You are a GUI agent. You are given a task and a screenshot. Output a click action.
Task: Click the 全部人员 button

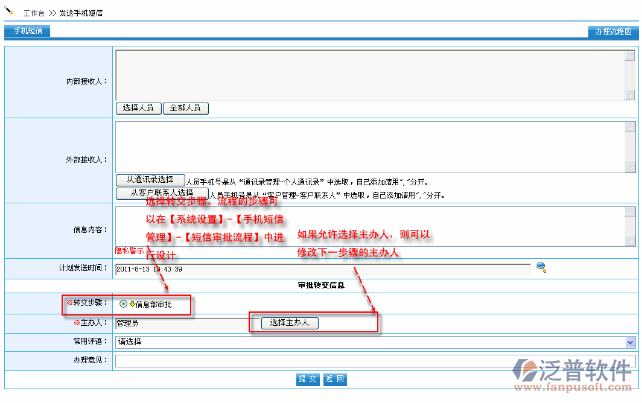pos(185,107)
